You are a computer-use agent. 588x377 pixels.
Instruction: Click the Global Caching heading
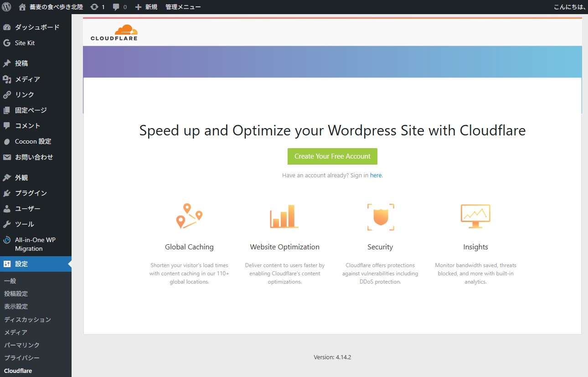(189, 247)
